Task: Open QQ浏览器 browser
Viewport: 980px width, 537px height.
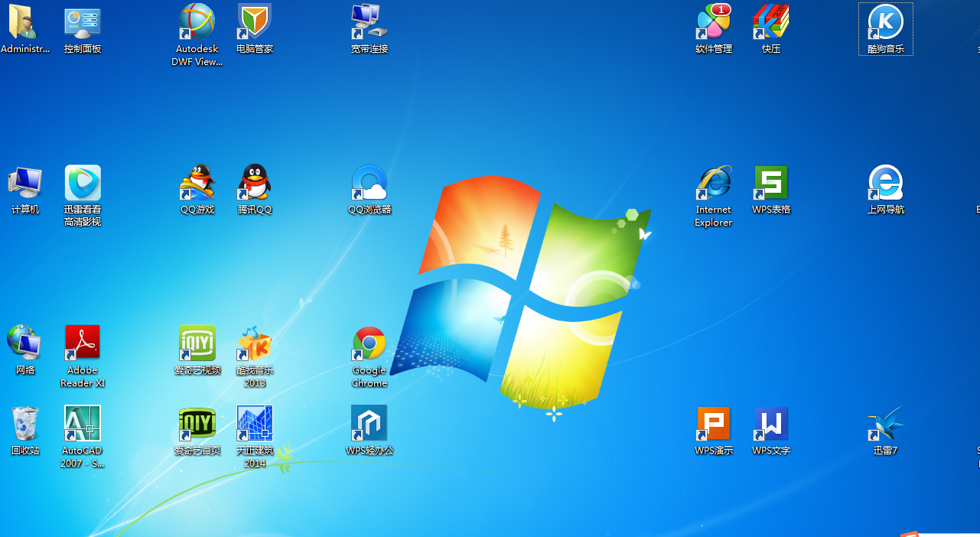Action: (370, 184)
